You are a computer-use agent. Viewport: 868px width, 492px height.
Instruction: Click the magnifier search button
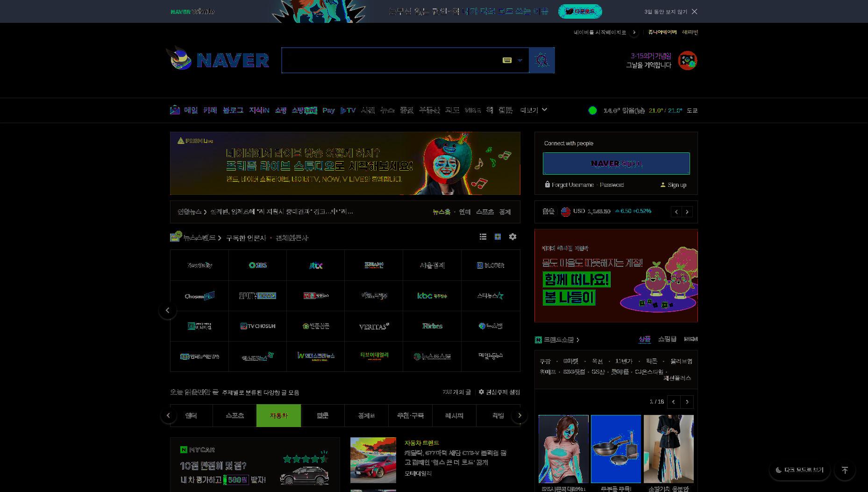coord(541,60)
